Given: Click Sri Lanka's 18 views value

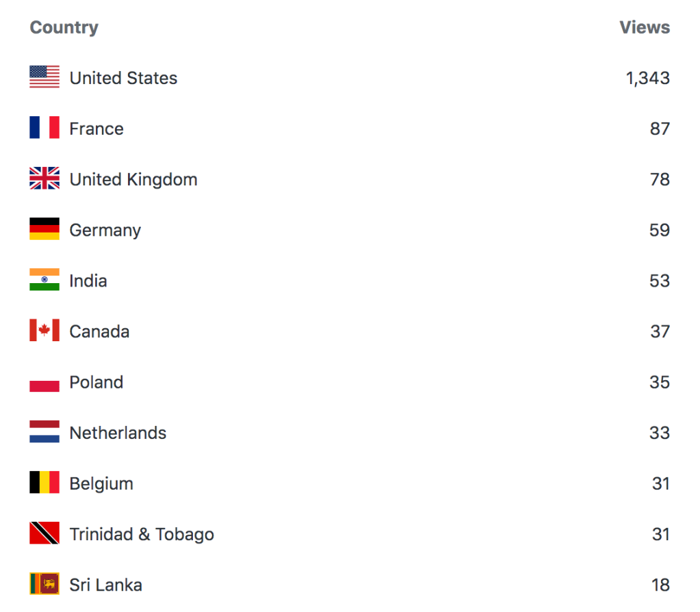Looking at the screenshot, I should pyautogui.click(x=660, y=585).
